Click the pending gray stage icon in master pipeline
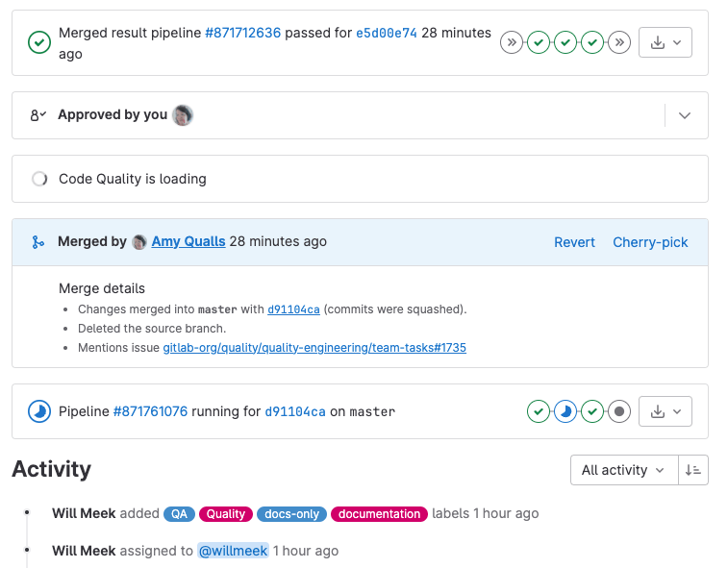This screenshot has width=728, height=568. click(x=619, y=411)
